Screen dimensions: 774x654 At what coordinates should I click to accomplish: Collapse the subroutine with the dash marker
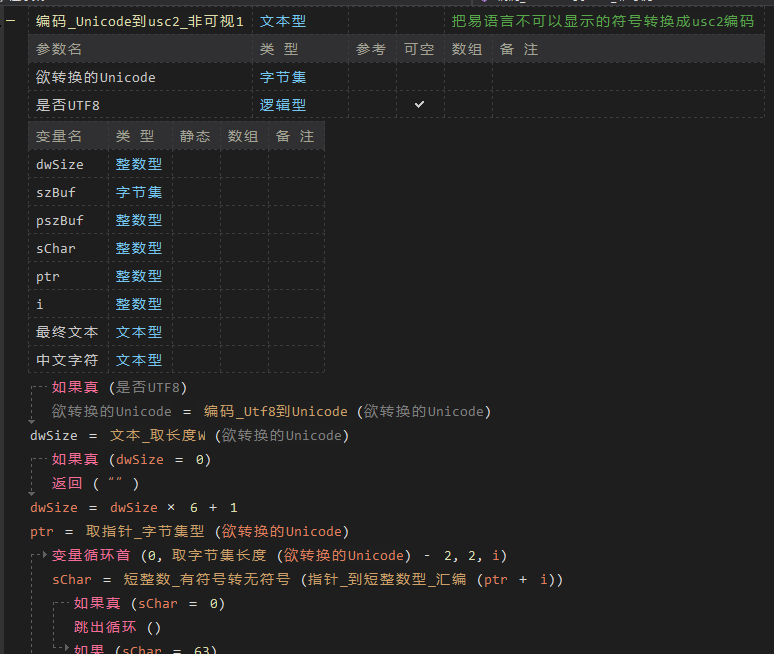pyautogui.click(x=10, y=21)
